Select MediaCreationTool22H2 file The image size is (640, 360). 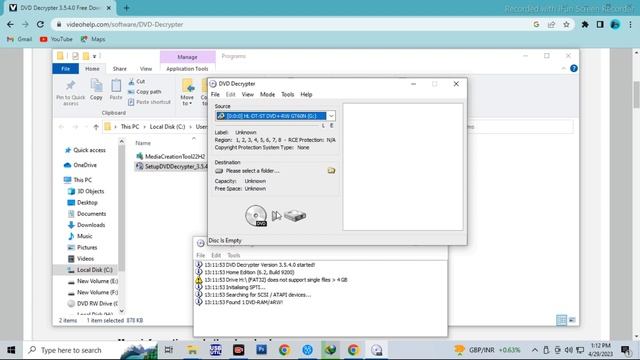[171, 156]
